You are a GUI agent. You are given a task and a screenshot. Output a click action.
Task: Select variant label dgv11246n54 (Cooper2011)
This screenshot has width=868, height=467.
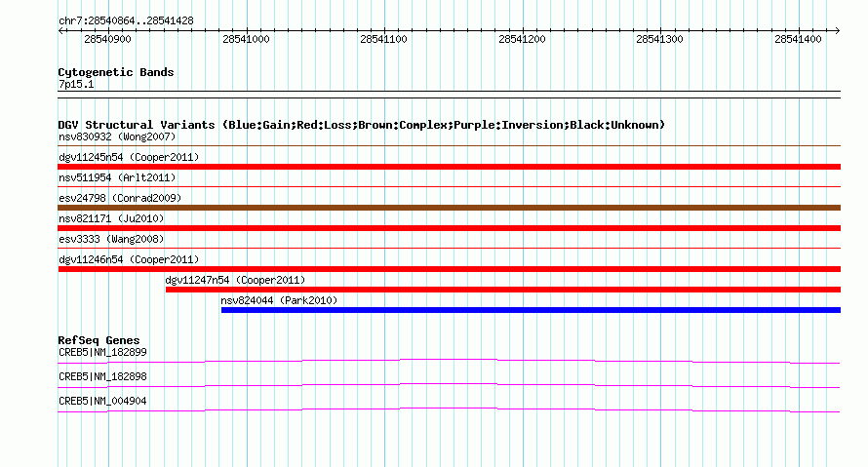129,259
